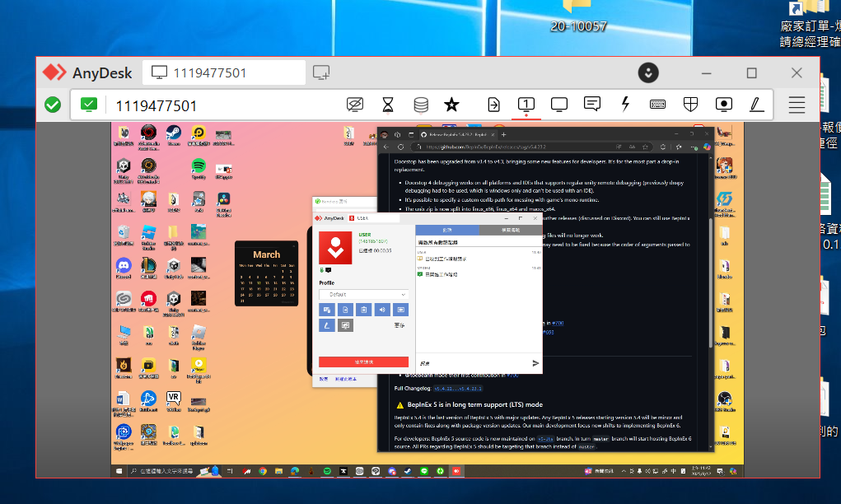Open the new session tab icon
This screenshot has width=841, height=504.
pos(321,72)
